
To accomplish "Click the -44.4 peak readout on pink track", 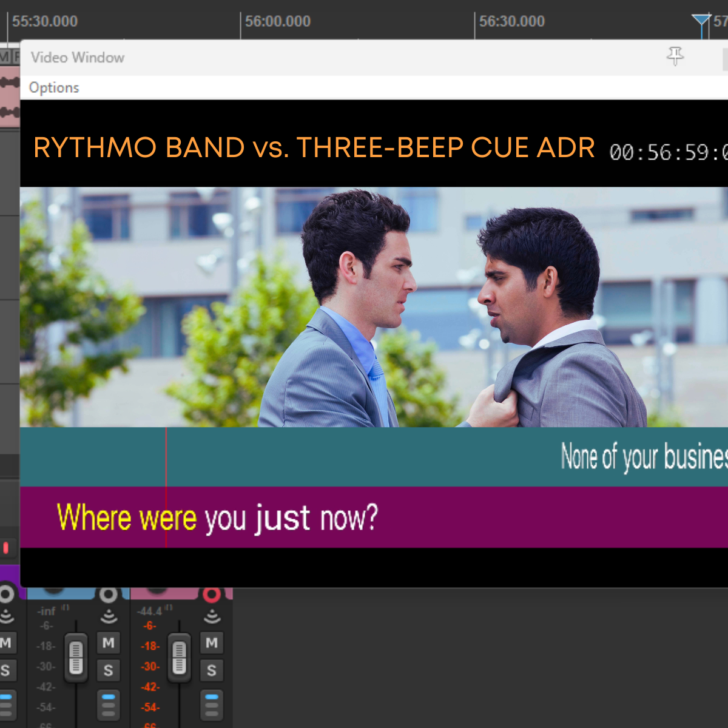I will (149, 611).
